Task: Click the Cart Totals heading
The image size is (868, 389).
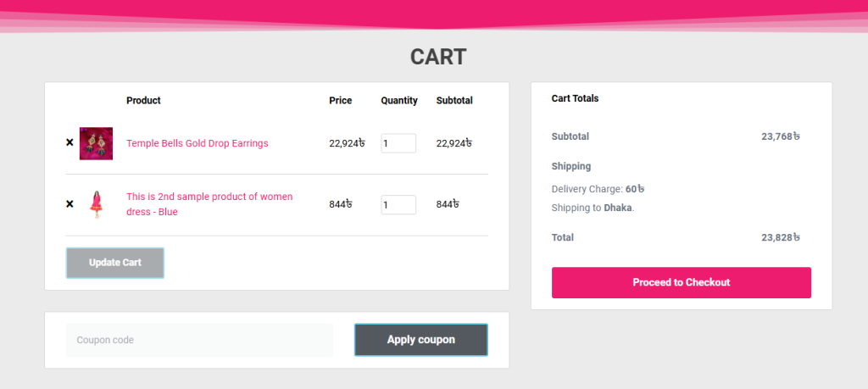Action: [x=575, y=98]
